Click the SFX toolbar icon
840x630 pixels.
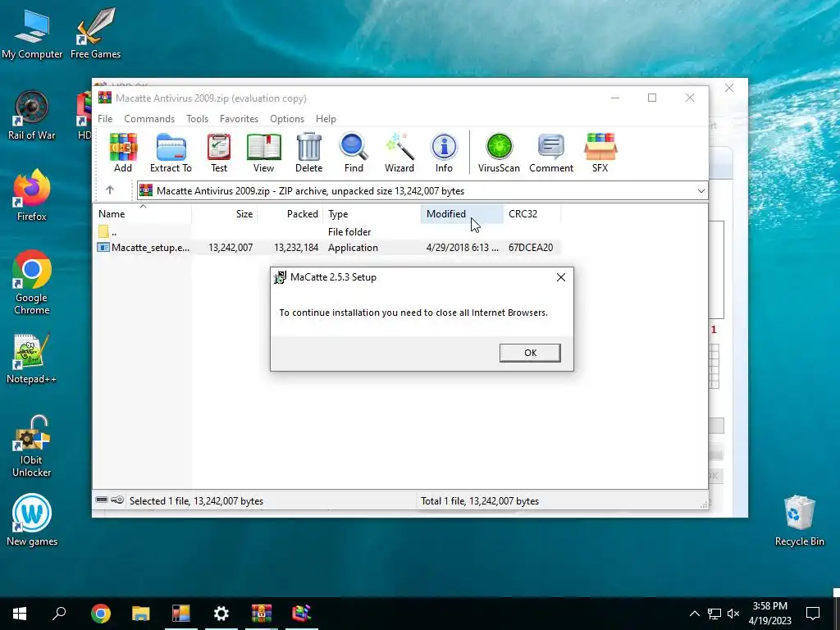click(x=600, y=153)
